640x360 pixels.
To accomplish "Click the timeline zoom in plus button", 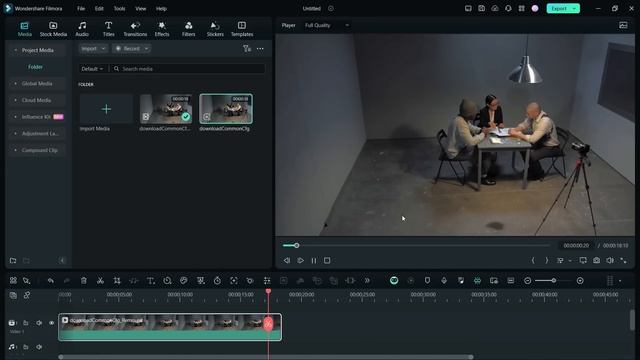I will click(580, 281).
